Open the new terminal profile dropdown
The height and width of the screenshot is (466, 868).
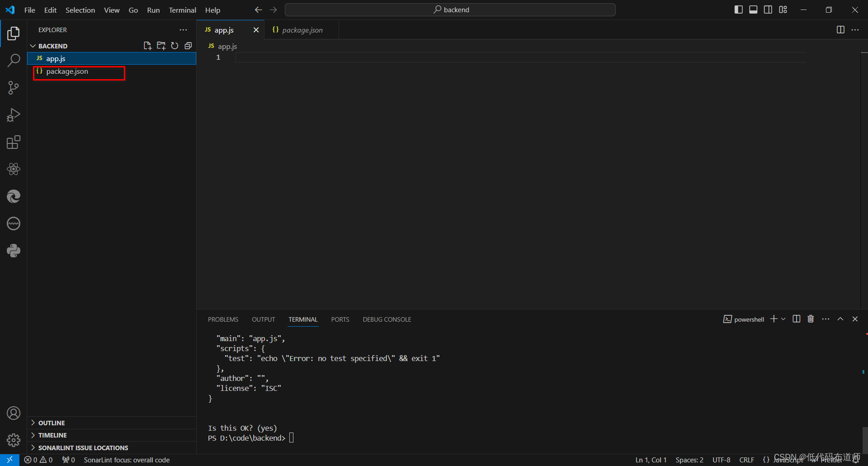[783, 319]
